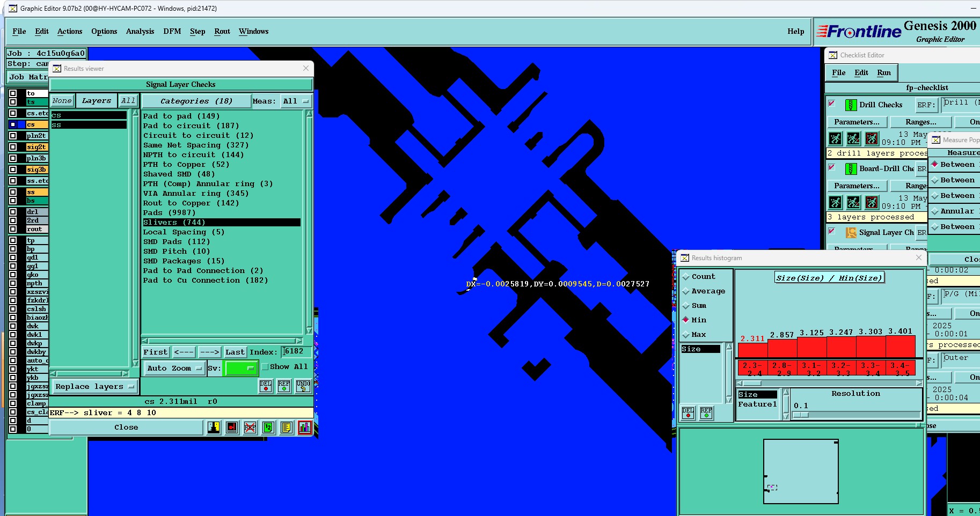Click second running-man icon under Board-Drill Checks
The height and width of the screenshot is (516, 980).
(853, 202)
